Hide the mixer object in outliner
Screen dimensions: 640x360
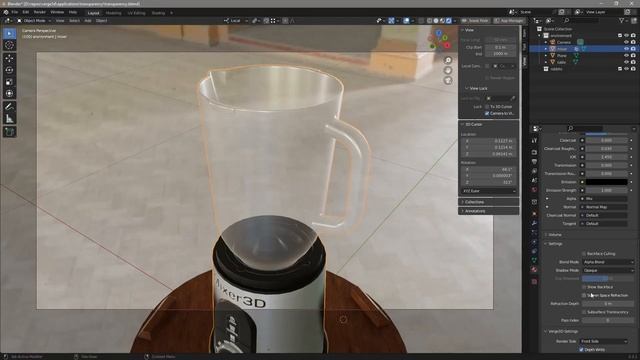point(627,49)
